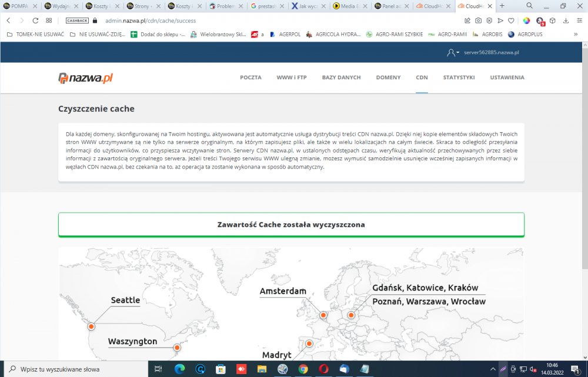Open the CDN menu item

point(422,78)
